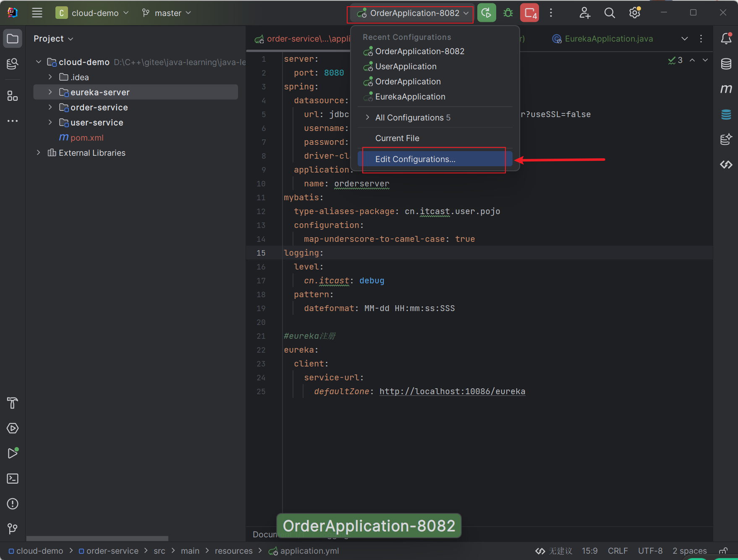Expand External Libraries node

tap(39, 153)
